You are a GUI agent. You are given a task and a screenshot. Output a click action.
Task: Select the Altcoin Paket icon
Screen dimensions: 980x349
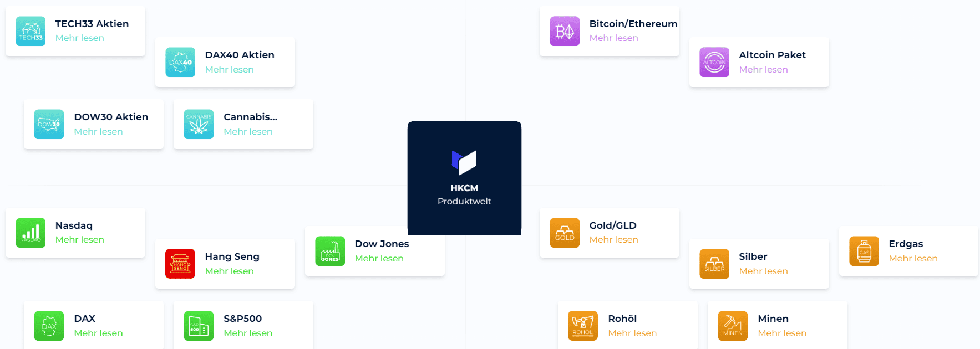point(714,62)
